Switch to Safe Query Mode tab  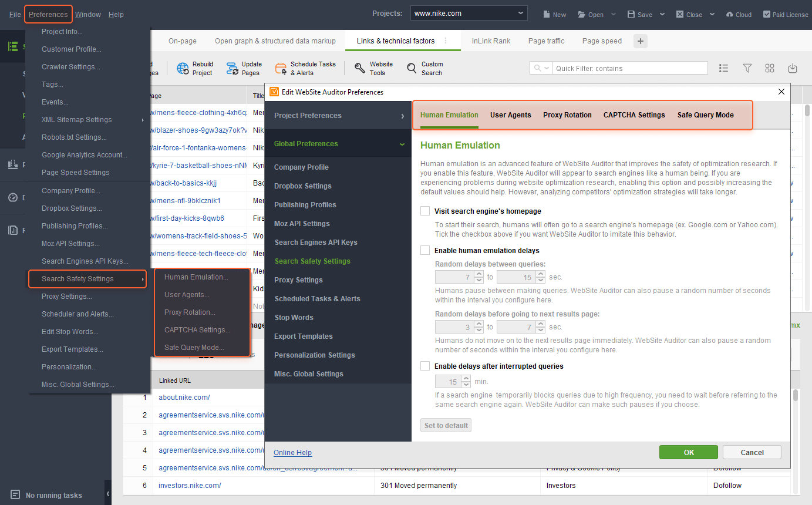[x=705, y=115]
